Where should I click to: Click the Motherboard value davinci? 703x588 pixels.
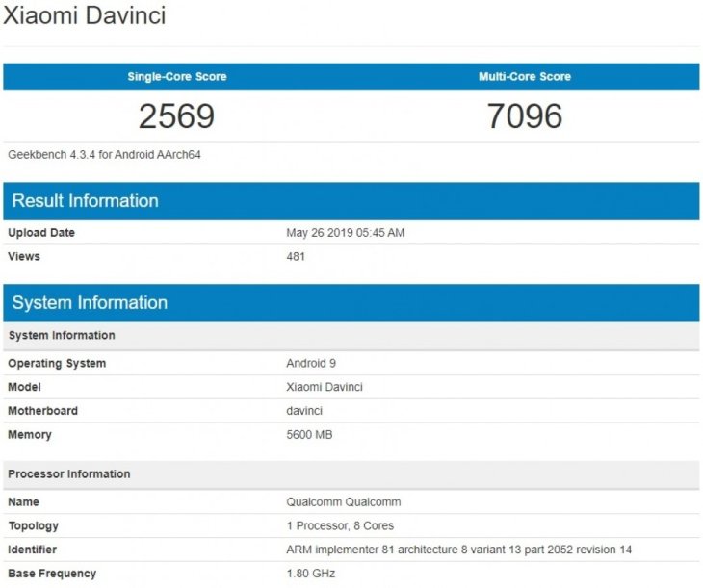pyautogui.click(x=303, y=411)
